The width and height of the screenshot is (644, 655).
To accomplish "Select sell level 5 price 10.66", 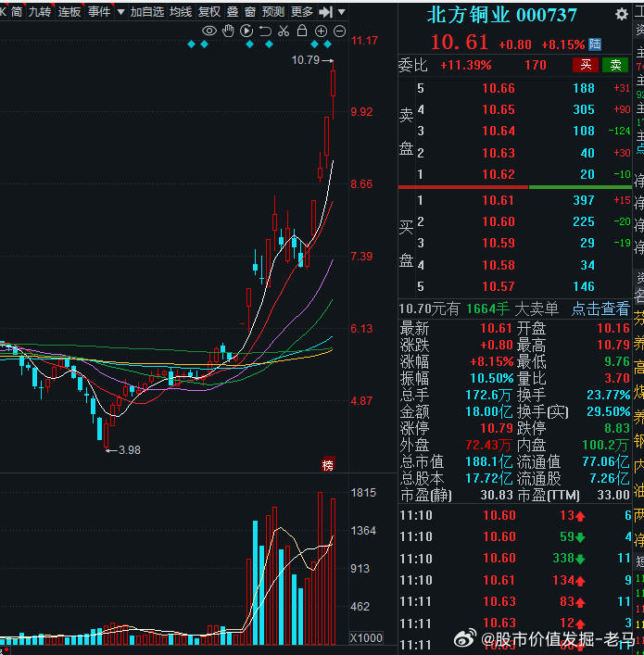I will click(x=499, y=88).
